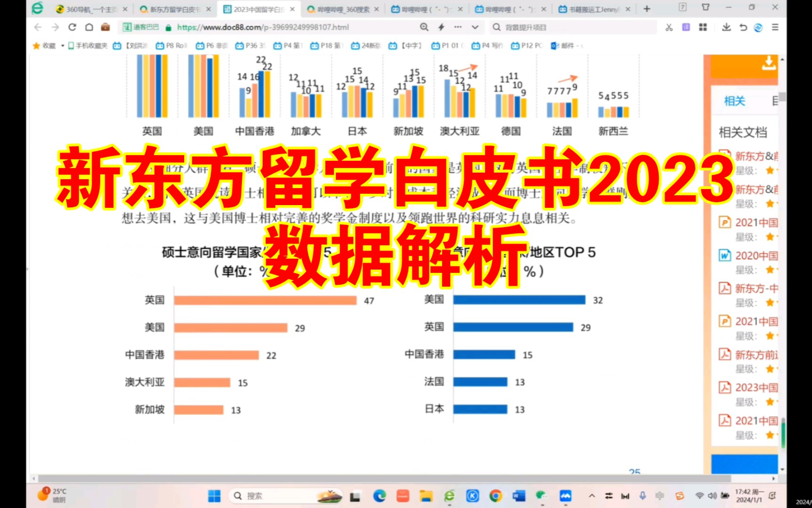The height and width of the screenshot is (508, 812).
Task: Open the taskbar volume control
Action: [x=712, y=496]
